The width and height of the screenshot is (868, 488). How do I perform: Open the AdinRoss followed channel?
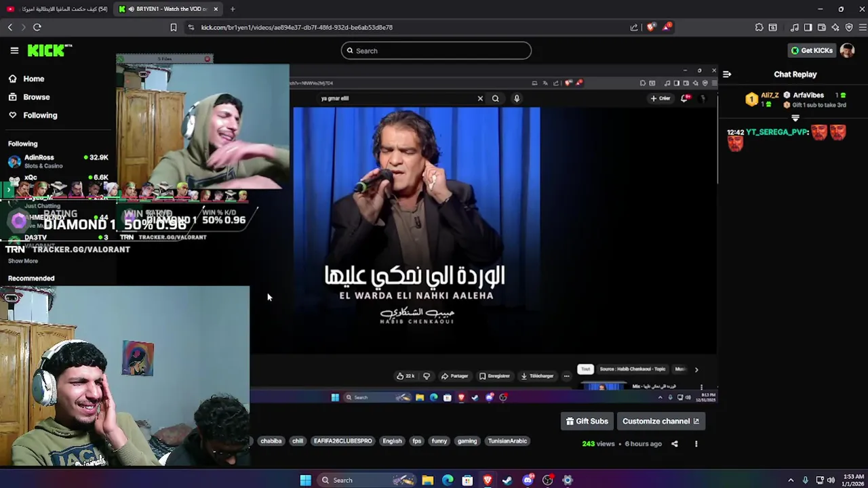(58, 161)
